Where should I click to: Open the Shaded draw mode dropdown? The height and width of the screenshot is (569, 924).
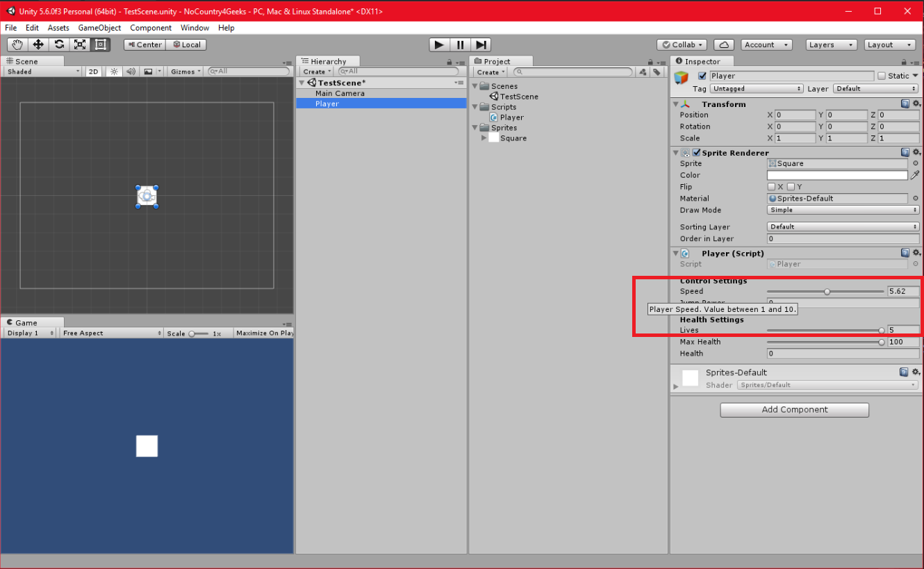[43, 72]
